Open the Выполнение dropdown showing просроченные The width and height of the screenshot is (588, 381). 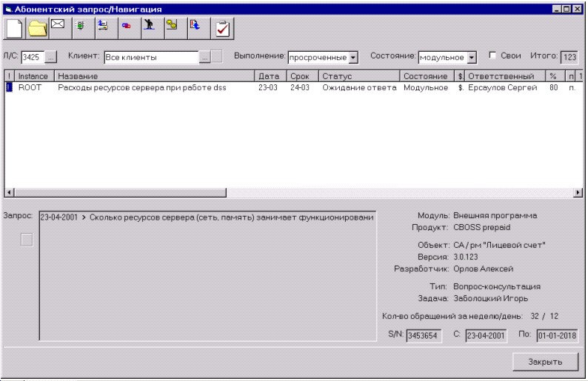[x=353, y=57]
